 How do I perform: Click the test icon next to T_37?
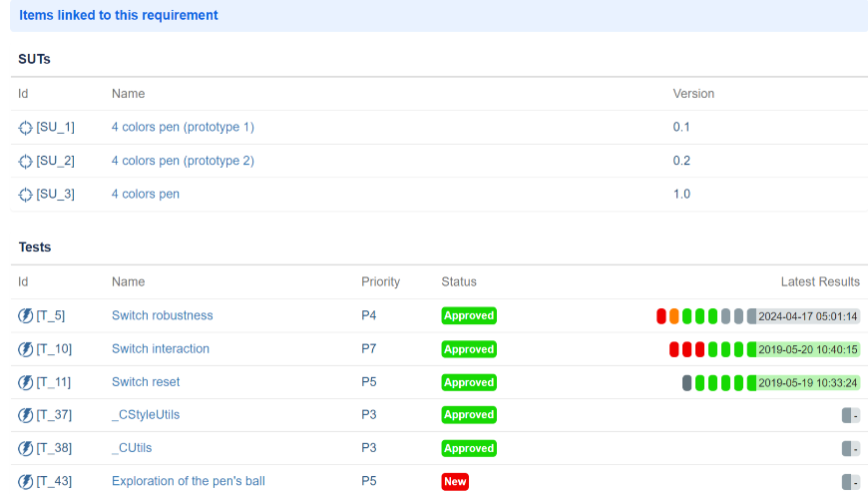(26, 415)
